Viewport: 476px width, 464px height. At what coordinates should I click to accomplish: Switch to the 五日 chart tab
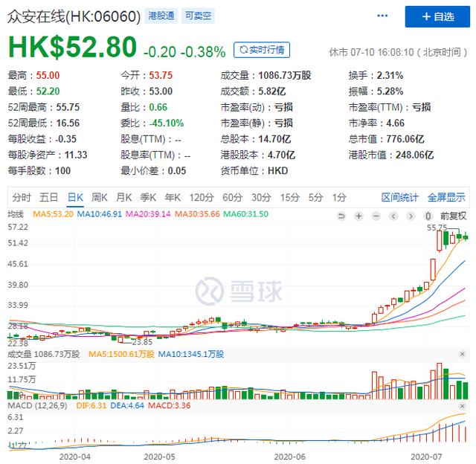pyautogui.click(x=48, y=198)
